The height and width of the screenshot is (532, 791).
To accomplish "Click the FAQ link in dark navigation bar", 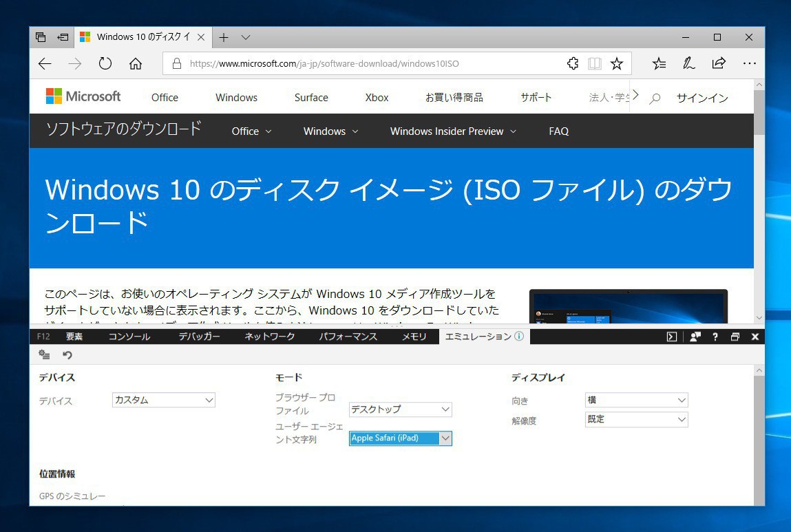I will [x=559, y=131].
